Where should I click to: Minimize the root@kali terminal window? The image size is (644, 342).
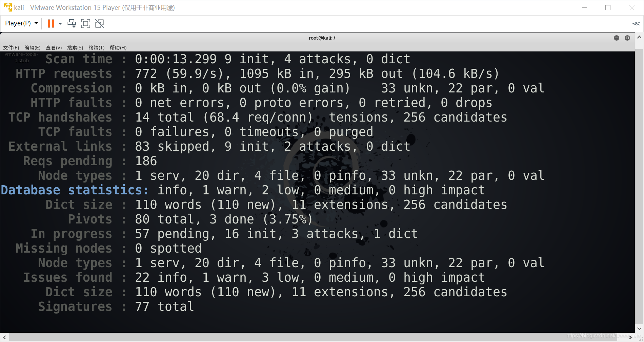tap(617, 38)
